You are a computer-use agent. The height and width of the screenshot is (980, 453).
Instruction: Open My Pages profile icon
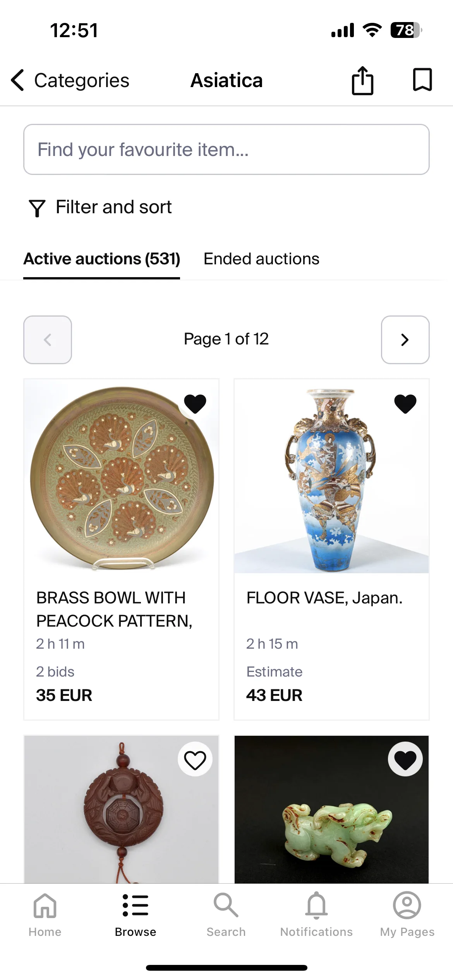(407, 905)
